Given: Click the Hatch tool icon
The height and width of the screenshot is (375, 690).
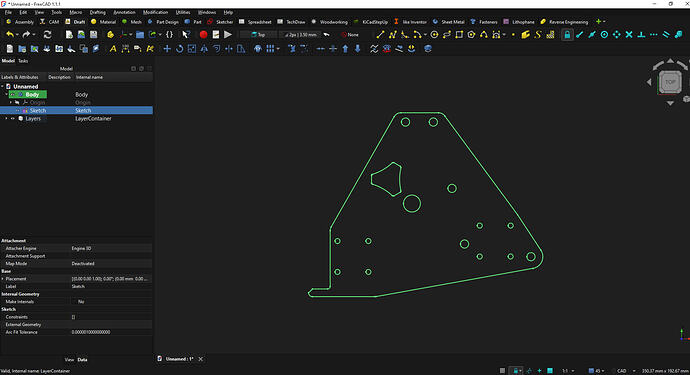Looking at the screenshot, I should pos(550,34).
